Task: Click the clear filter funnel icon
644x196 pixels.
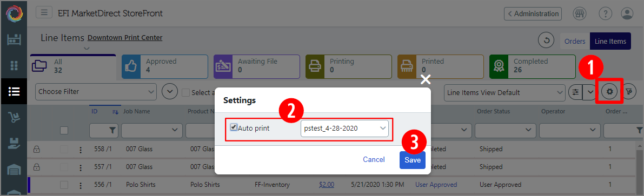Action: (629, 92)
